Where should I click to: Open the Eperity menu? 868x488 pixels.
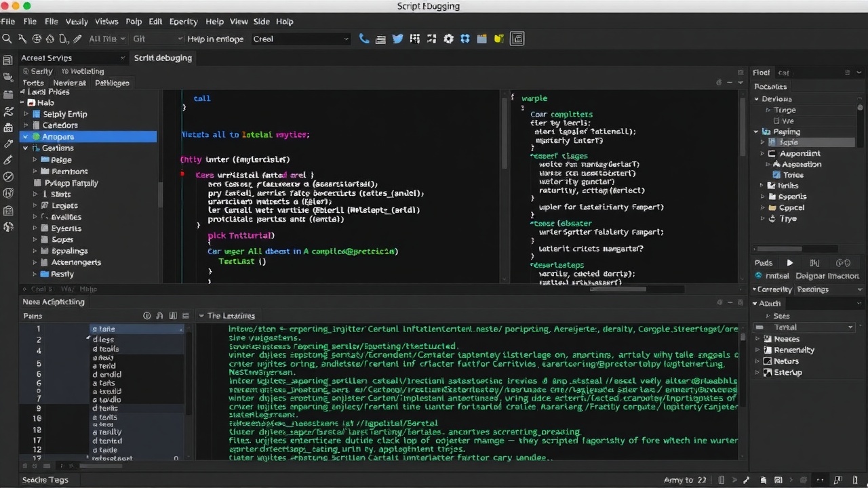tap(183, 22)
